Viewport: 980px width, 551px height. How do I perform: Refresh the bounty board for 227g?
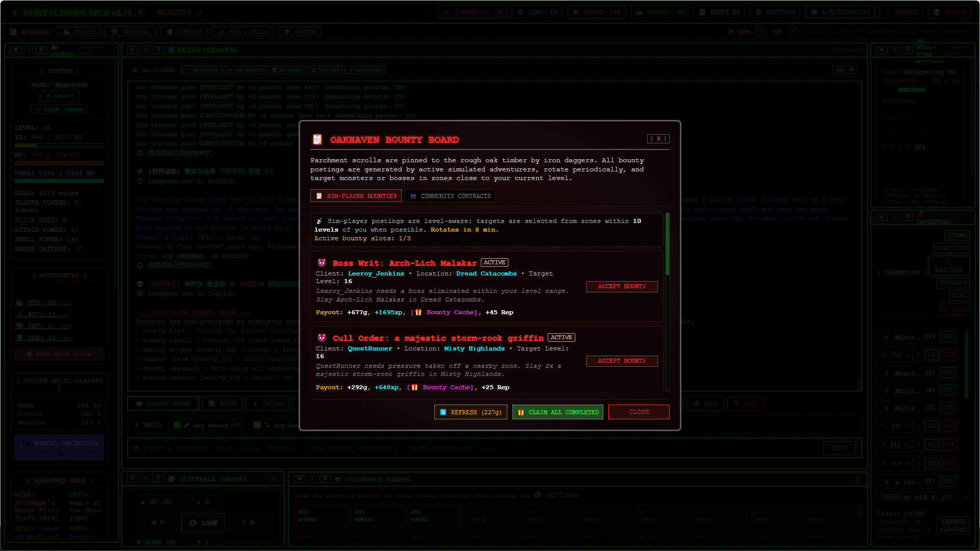471,412
